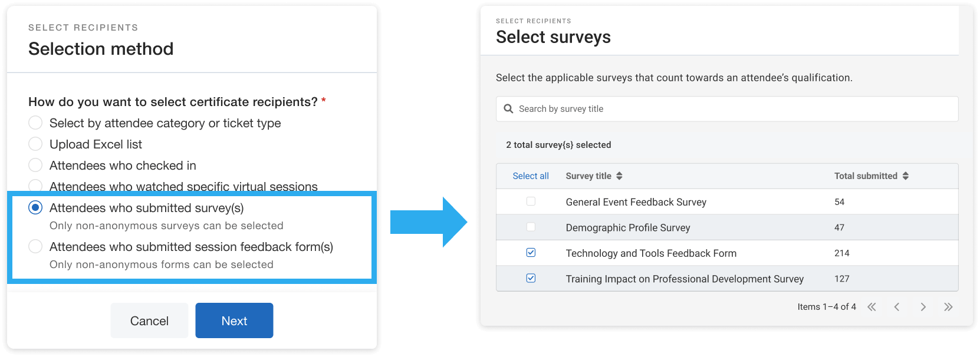This screenshot has width=980, height=357.
Task: Focus the Search by survey title field
Action: (731, 109)
